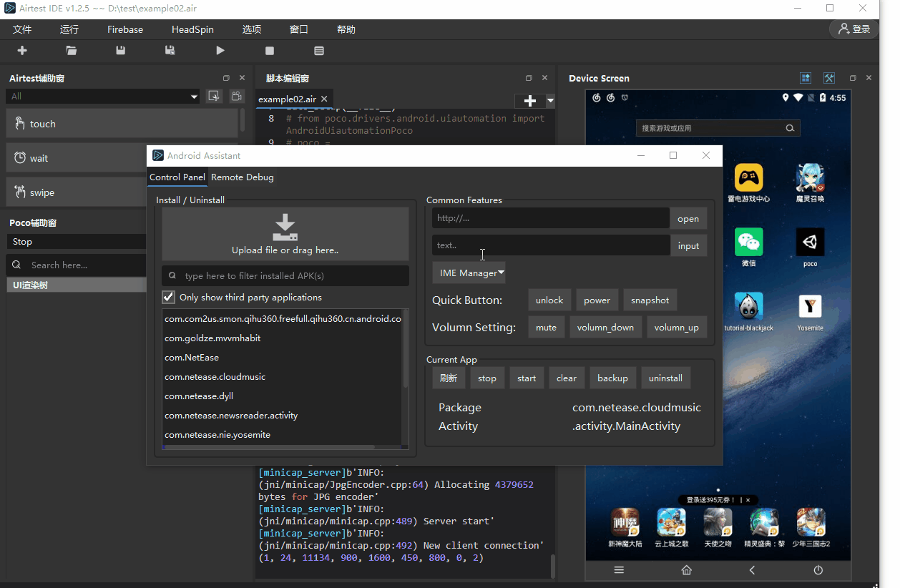
Task: Save the script with the floppy disk icon
Action: (121, 51)
